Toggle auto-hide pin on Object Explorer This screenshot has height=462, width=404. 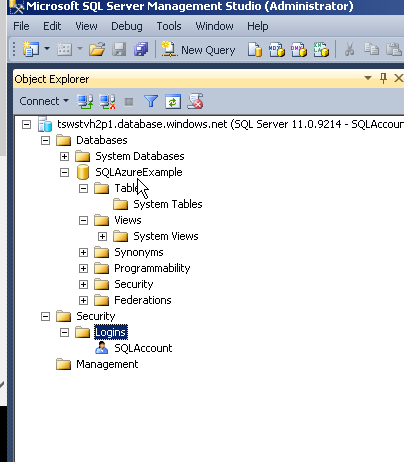(x=383, y=78)
